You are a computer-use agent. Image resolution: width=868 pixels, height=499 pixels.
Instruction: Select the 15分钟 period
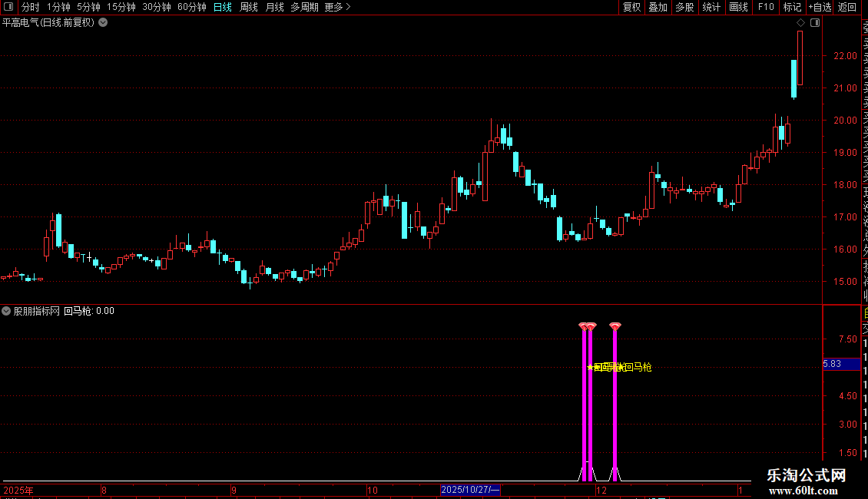pos(121,7)
